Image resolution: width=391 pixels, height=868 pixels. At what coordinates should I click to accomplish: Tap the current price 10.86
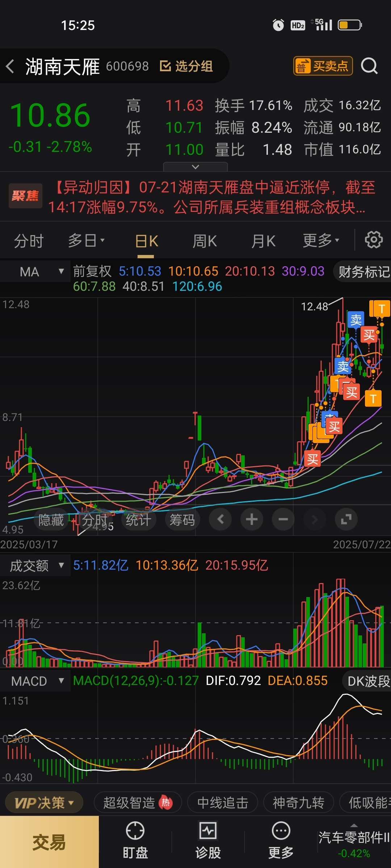click(x=50, y=115)
